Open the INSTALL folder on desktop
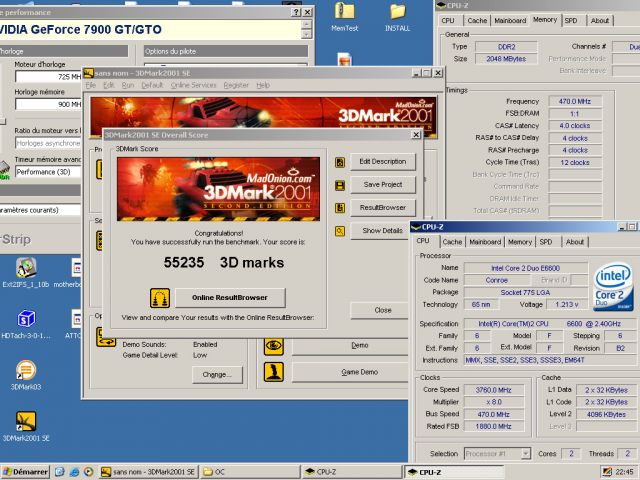640x480 pixels. click(397, 17)
